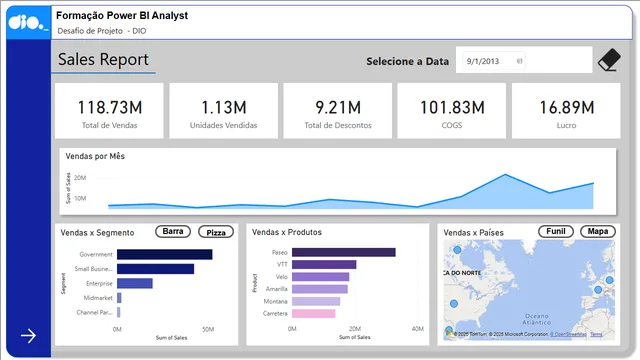640x360 pixels.
Task: Open the calendar picker icon in date field
Action: pyautogui.click(x=520, y=61)
